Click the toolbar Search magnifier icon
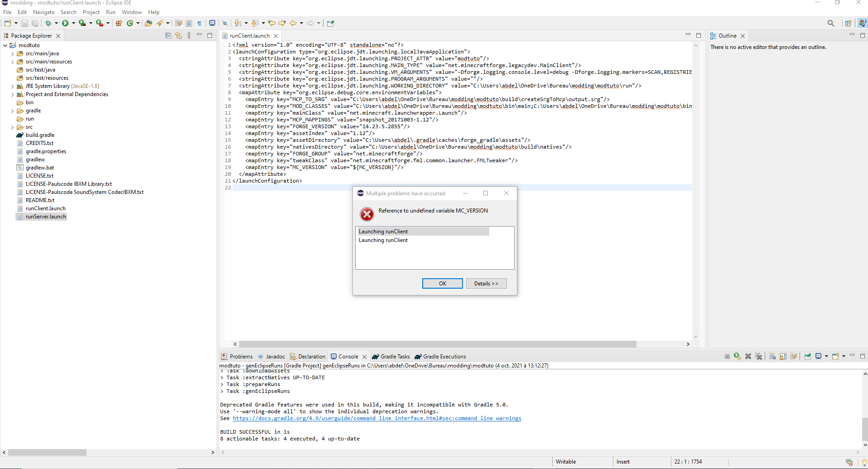The width and height of the screenshot is (868, 469). (830, 23)
